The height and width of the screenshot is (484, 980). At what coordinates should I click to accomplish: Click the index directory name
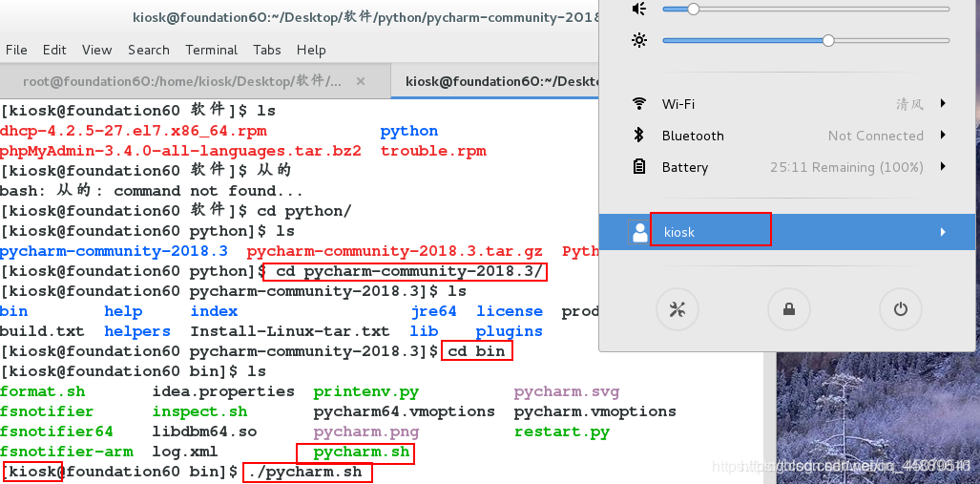[x=214, y=311]
